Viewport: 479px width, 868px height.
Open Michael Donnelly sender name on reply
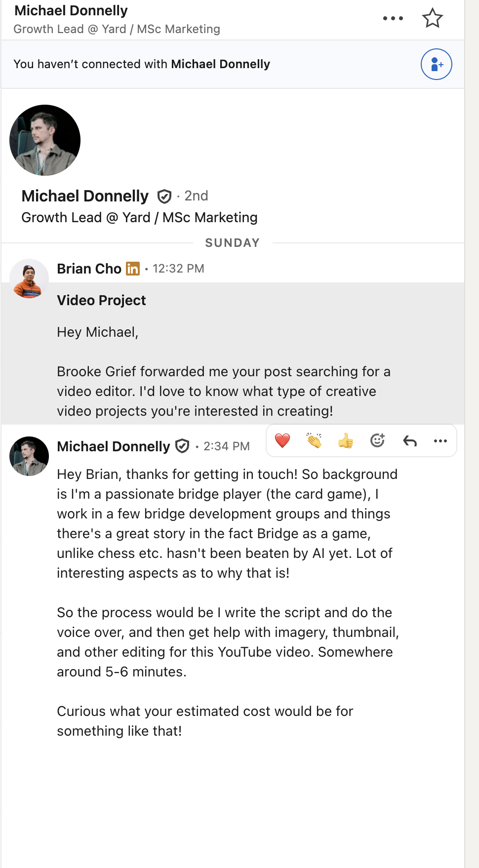click(114, 446)
